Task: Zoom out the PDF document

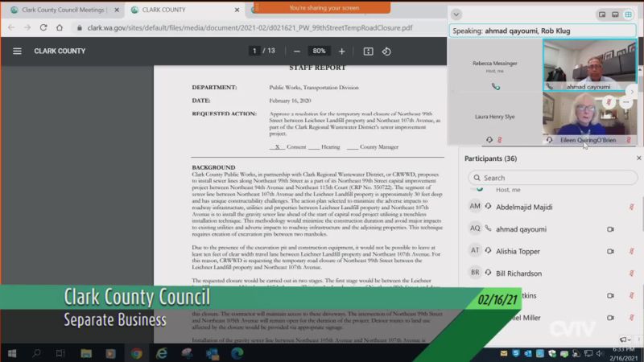Action: (x=297, y=51)
